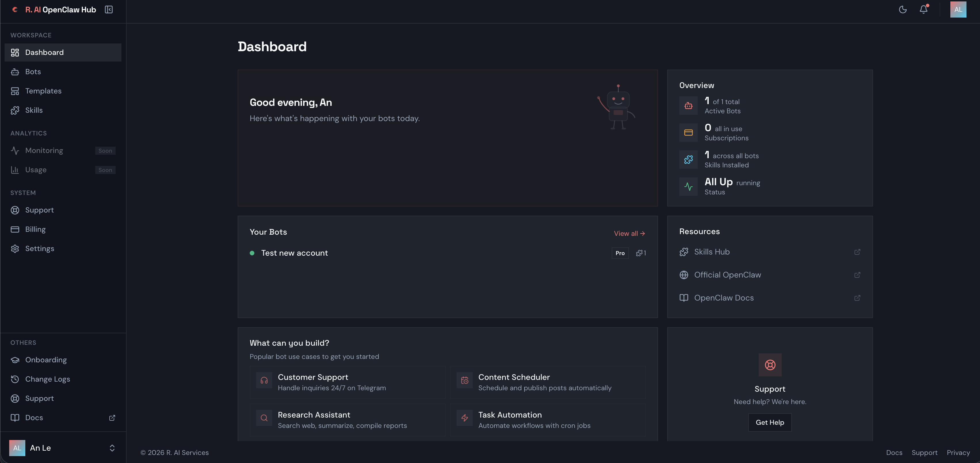
Task: Click Onboarding in the Others section
Action: pyautogui.click(x=46, y=360)
